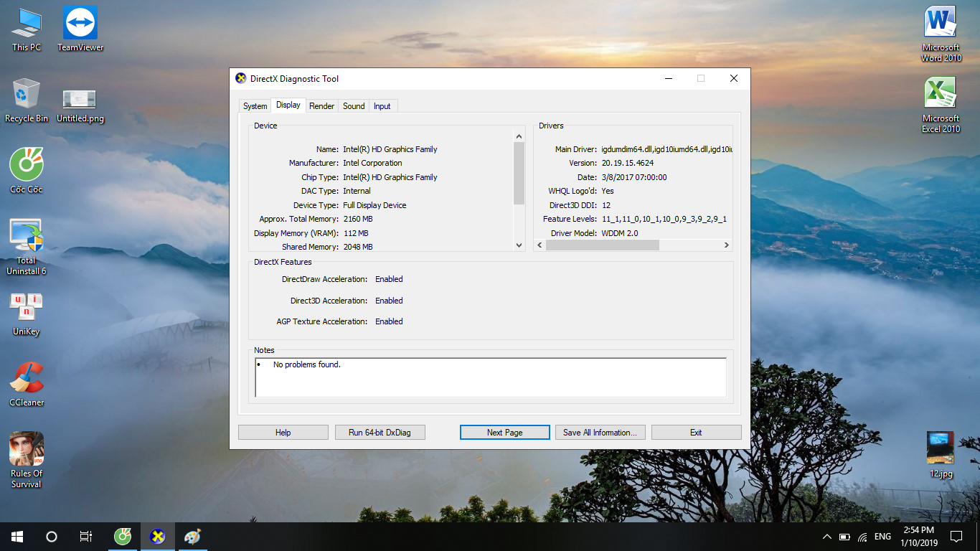980x551 pixels.
Task: Open the Rules Of Survival game icon
Action: point(27,449)
